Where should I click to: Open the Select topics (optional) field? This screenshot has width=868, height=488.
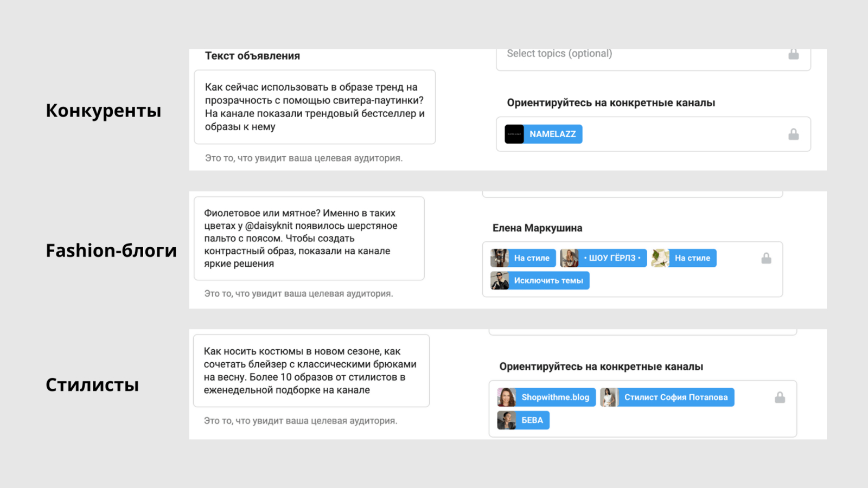tap(640, 54)
